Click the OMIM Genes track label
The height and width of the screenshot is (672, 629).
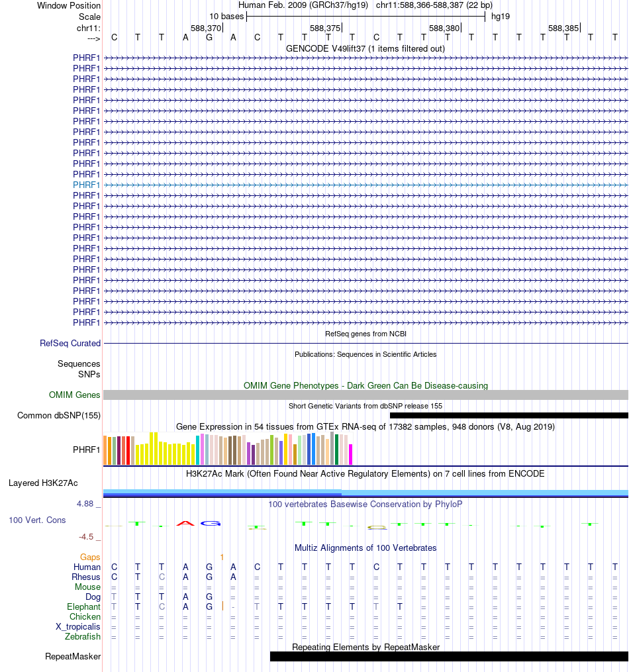[x=75, y=395]
